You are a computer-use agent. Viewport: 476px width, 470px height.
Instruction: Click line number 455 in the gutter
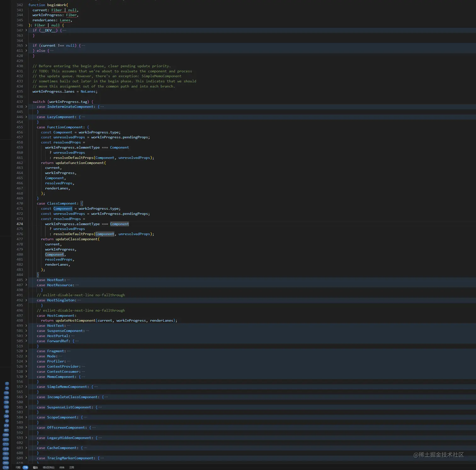(x=20, y=127)
